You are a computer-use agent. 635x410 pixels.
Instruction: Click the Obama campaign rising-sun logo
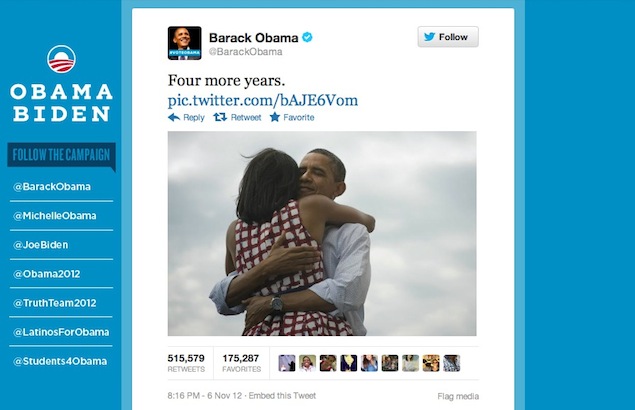click(61, 59)
